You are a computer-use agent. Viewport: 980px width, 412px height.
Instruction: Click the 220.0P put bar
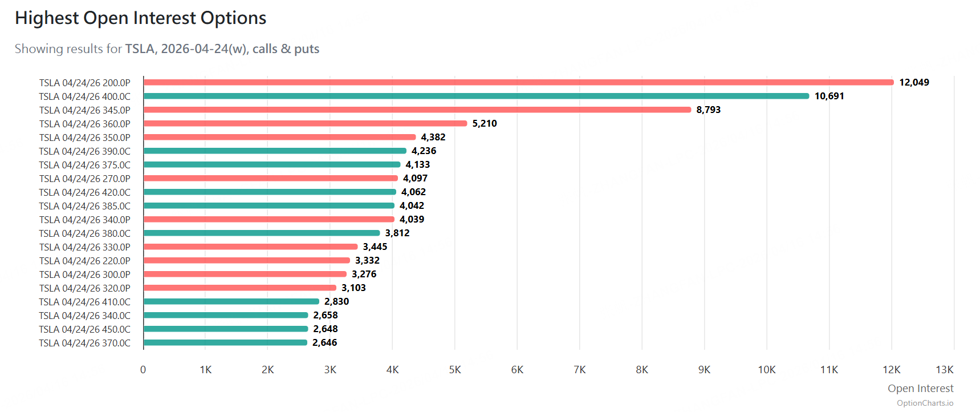pos(247,260)
